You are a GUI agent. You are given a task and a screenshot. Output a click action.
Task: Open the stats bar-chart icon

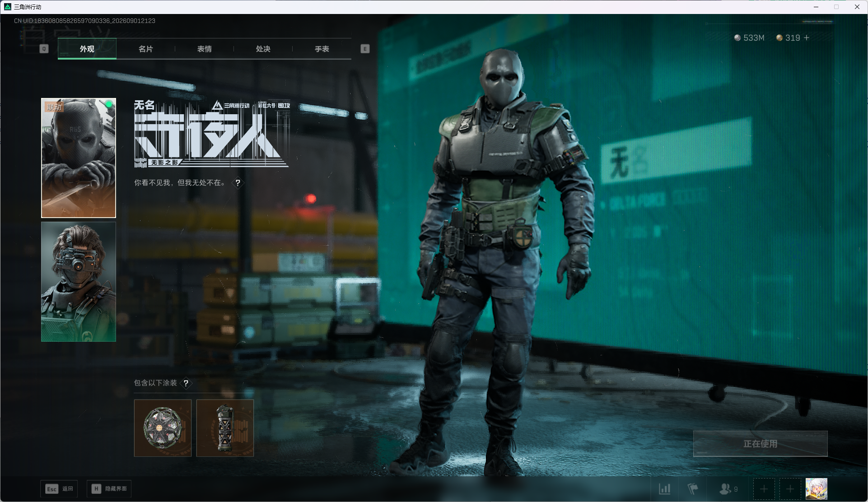click(x=664, y=489)
